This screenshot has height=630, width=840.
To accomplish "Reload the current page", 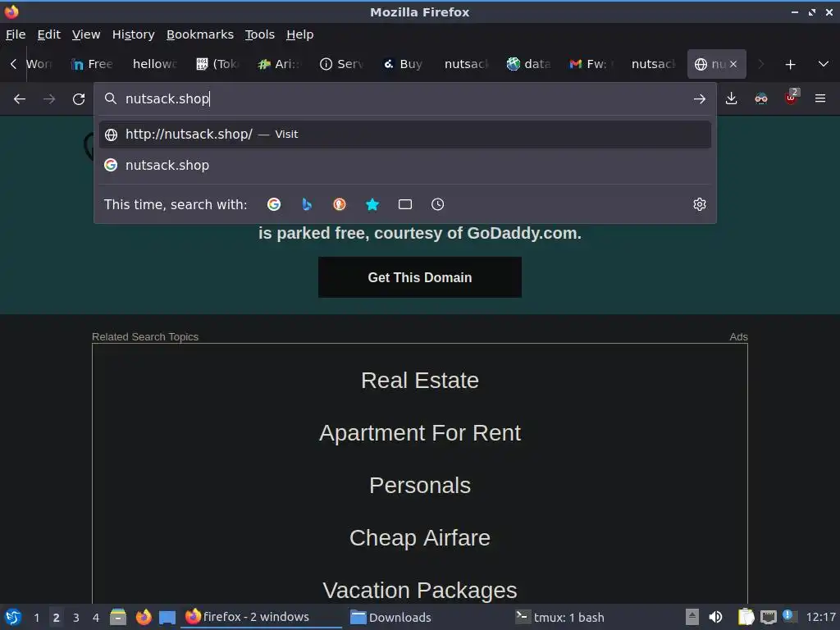I will [79, 99].
